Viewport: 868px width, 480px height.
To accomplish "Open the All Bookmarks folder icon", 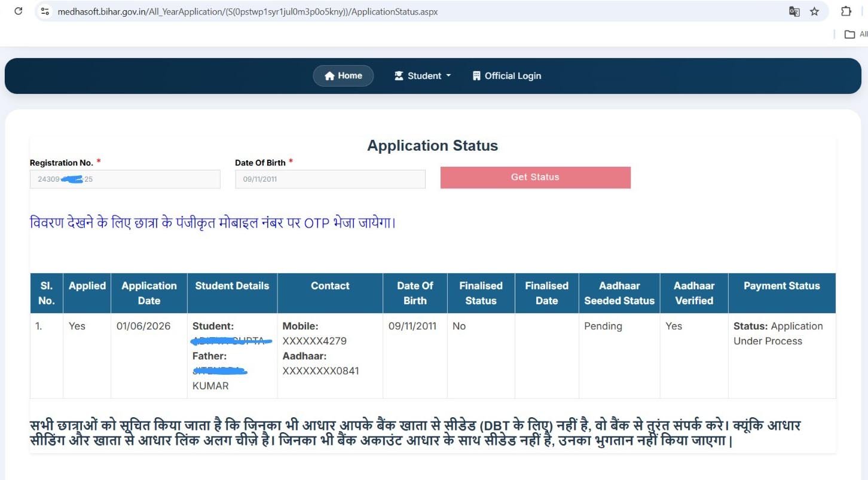I will click(849, 34).
